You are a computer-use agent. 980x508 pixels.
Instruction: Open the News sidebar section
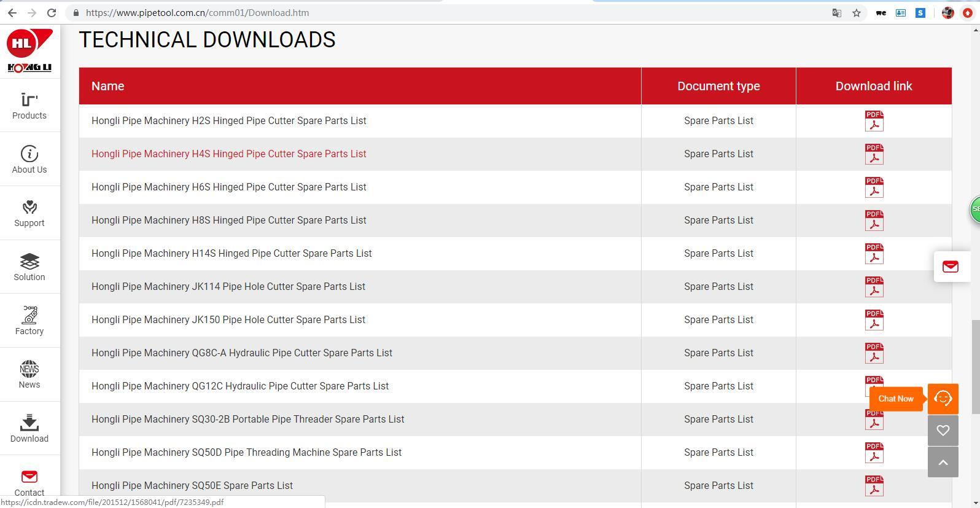tap(29, 375)
